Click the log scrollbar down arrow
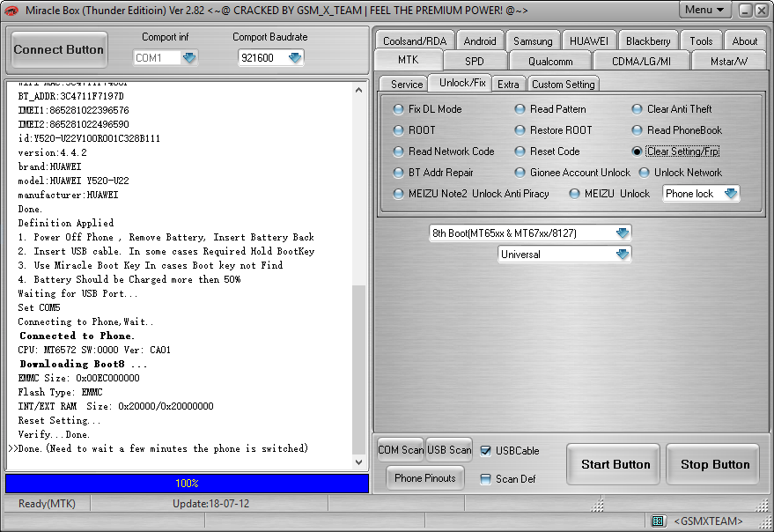This screenshot has height=532, width=774. coord(359,462)
